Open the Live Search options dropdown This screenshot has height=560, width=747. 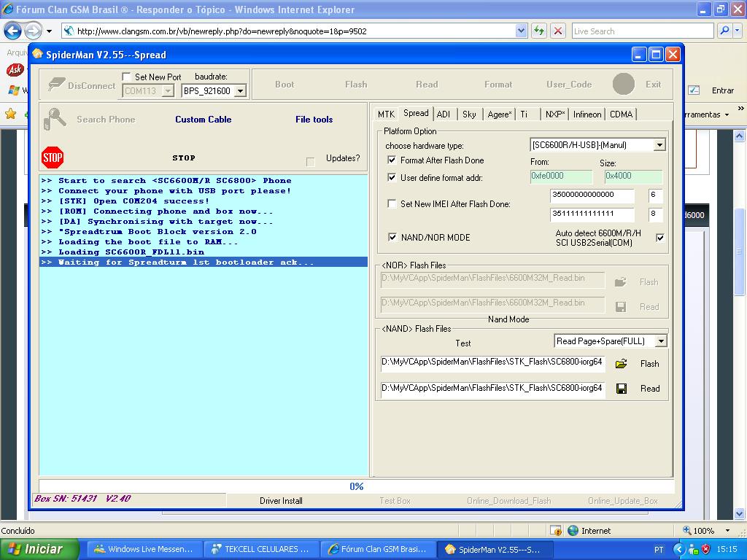pos(738,31)
